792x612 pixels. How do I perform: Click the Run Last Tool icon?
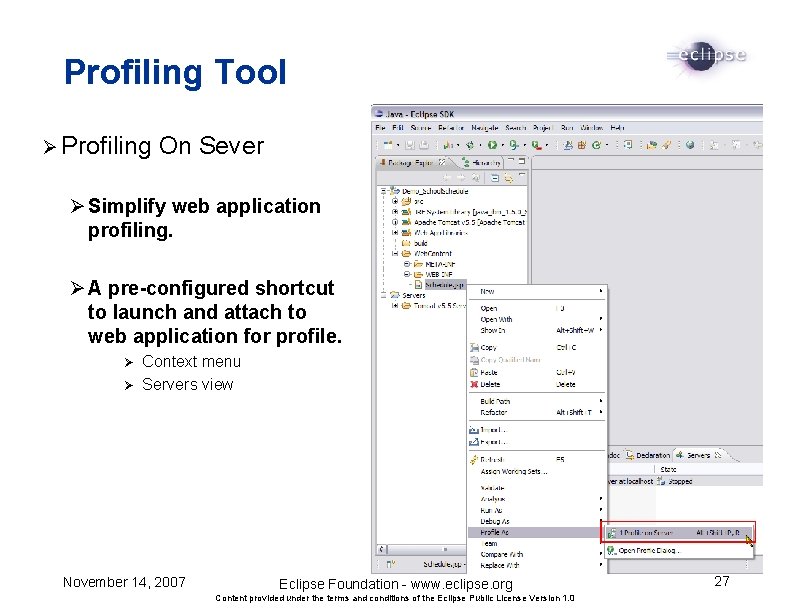514,145
